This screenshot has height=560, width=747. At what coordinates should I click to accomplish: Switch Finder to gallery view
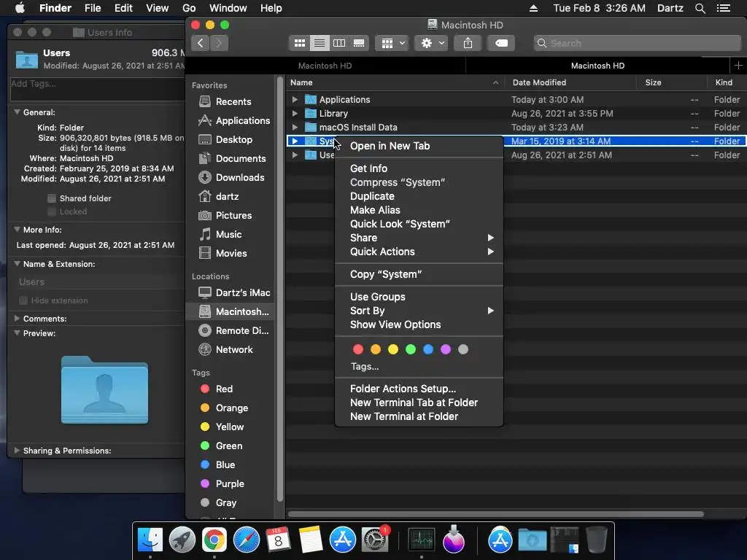pyautogui.click(x=359, y=43)
